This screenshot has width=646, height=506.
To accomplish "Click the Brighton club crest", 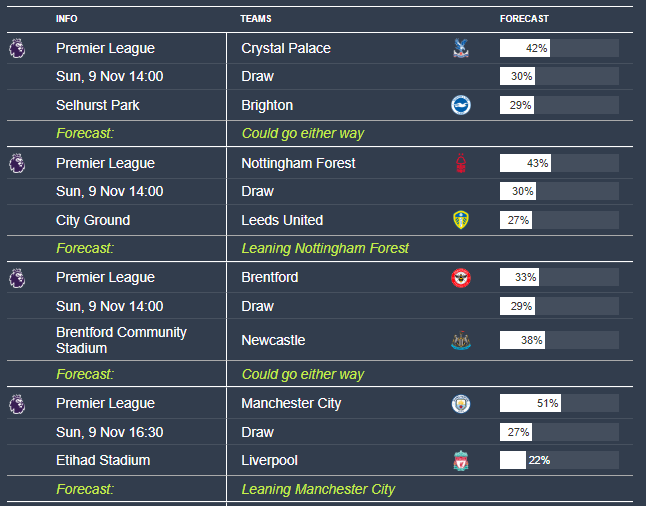I will pyautogui.click(x=460, y=105).
